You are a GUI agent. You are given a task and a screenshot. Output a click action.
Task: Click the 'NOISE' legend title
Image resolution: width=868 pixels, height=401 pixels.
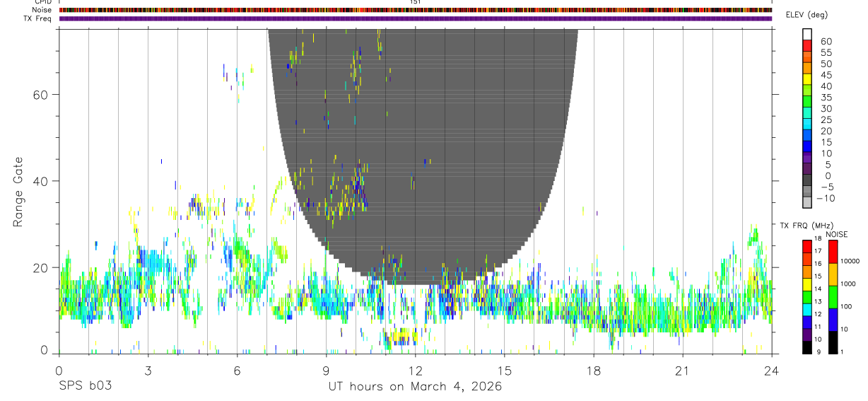point(836,234)
